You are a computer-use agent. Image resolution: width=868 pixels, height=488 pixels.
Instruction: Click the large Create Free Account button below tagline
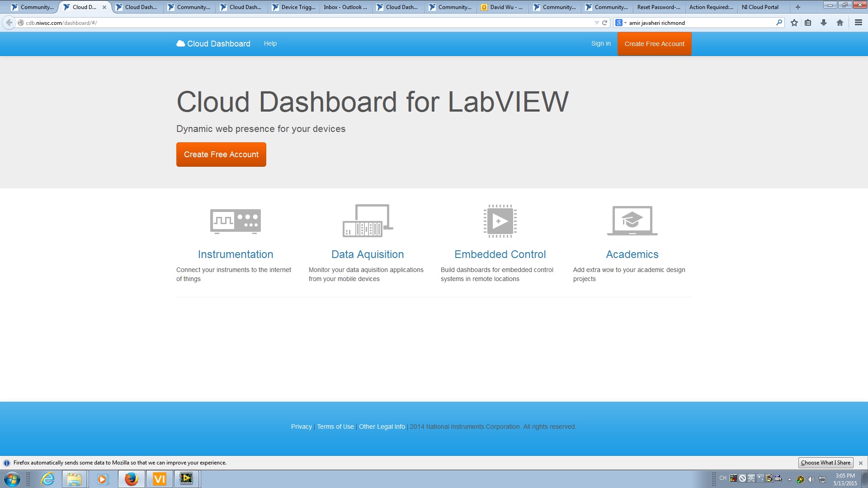click(221, 155)
